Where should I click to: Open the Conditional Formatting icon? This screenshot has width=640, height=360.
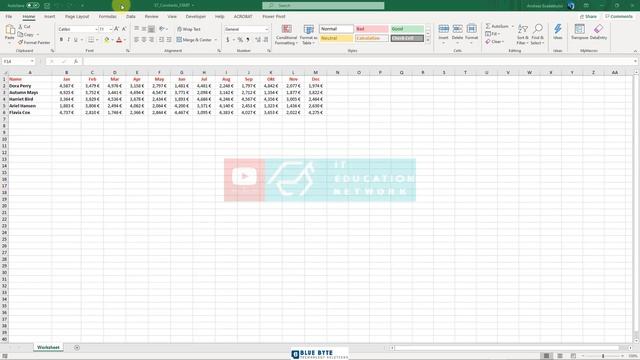coord(287,29)
